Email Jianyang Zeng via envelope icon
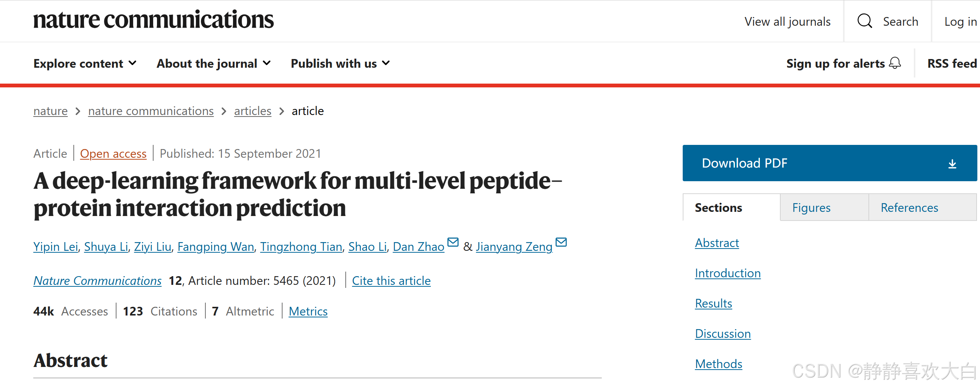The image size is (980, 387). coord(561,242)
